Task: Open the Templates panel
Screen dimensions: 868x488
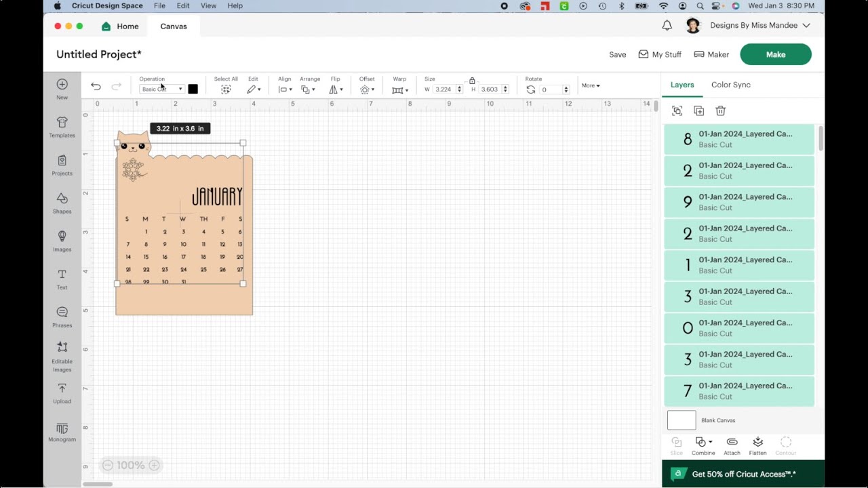Action: coord(62,126)
